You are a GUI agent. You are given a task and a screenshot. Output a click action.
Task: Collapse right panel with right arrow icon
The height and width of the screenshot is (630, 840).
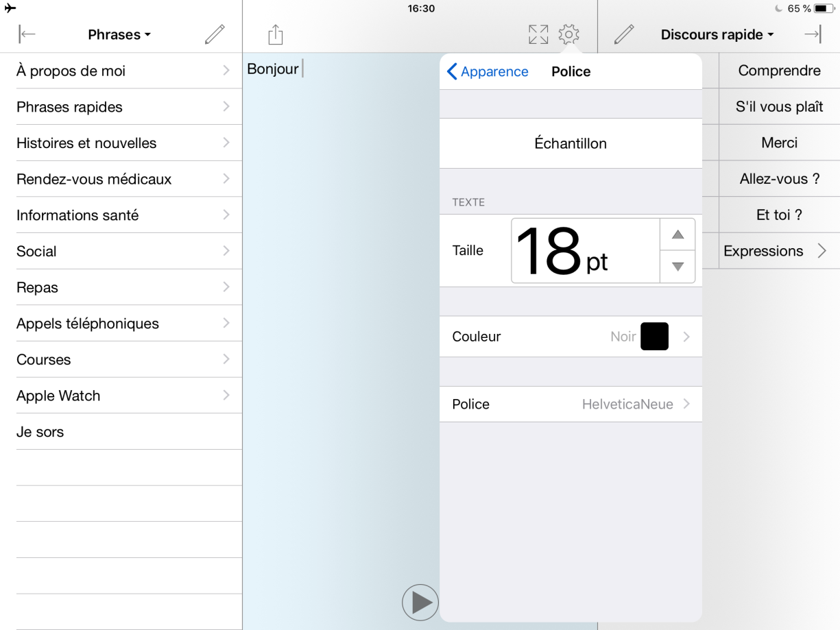(x=813, y=34)
